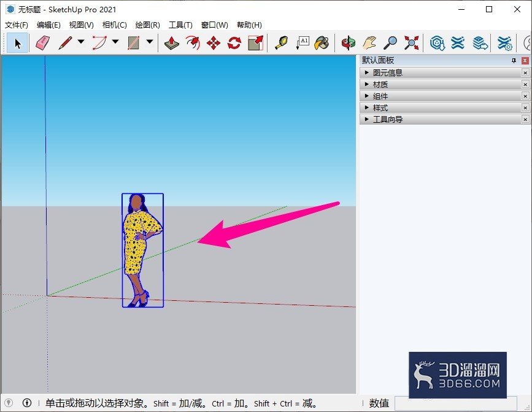
Task: Close the 组件 panel section
Action: [525, 96]
